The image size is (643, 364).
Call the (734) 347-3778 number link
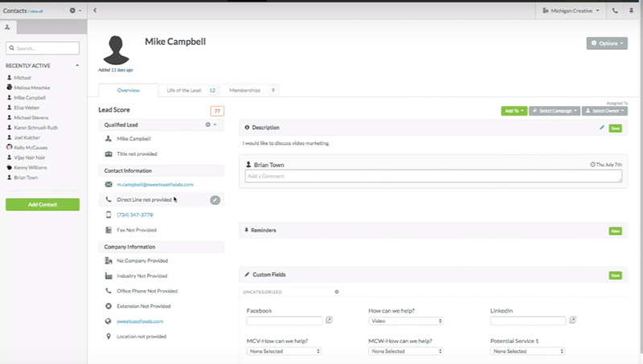(x=135, y=215)
